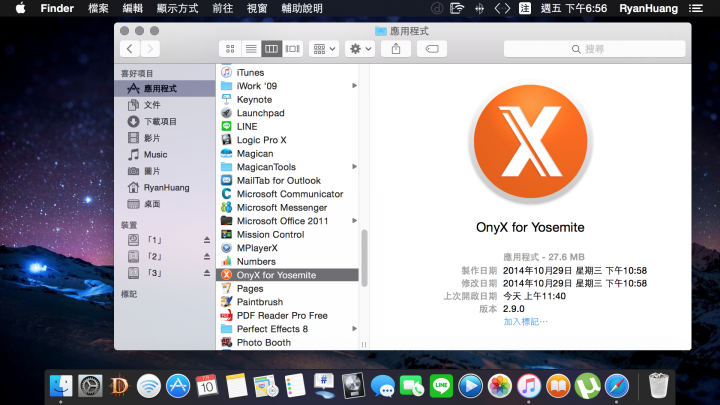Open Safari from the Dock
This screenshot has width=720, height=405.
click(617, 386)
